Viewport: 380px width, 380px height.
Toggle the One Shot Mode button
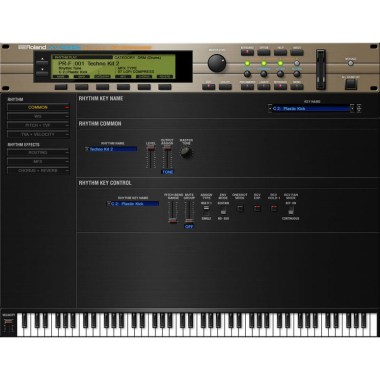(x=240, y=209)
